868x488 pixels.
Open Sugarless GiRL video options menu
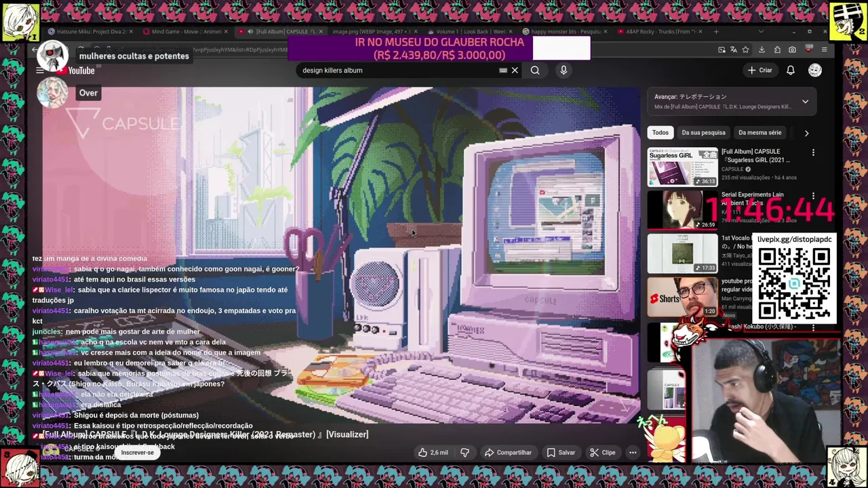(813, 152)
